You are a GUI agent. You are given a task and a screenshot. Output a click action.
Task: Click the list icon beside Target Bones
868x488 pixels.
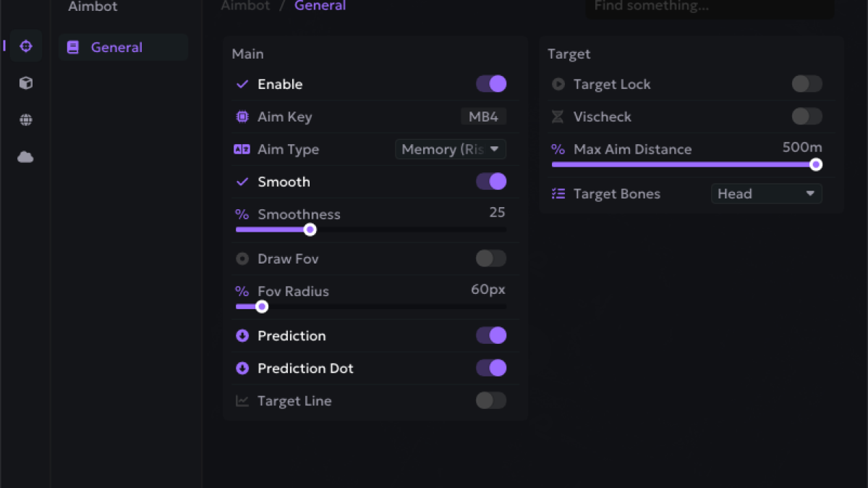coord(558,194)
